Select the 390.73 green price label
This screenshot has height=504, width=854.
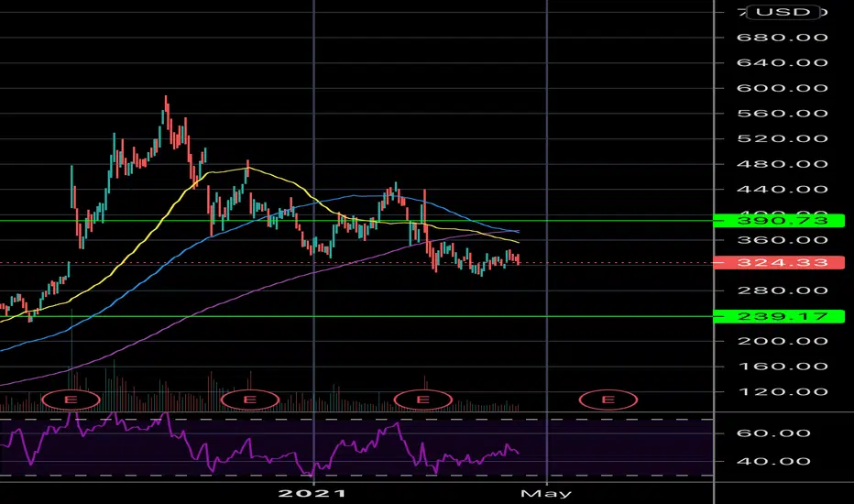[779, 221]
